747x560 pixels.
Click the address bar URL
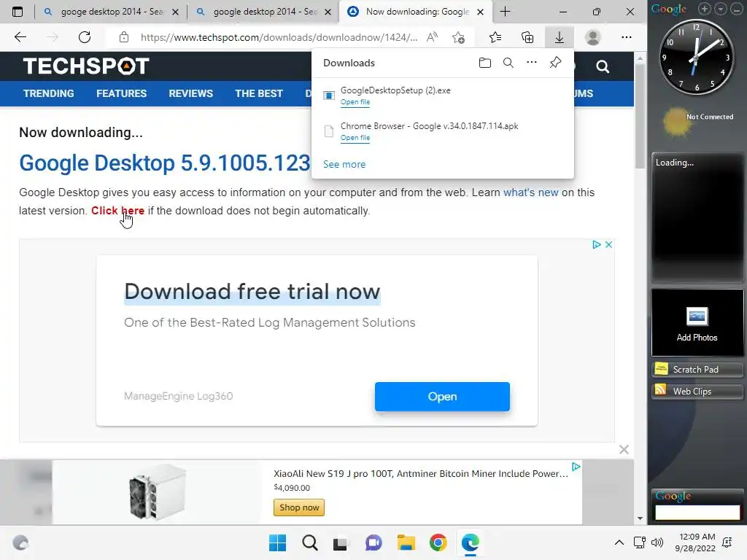[279, 37]
